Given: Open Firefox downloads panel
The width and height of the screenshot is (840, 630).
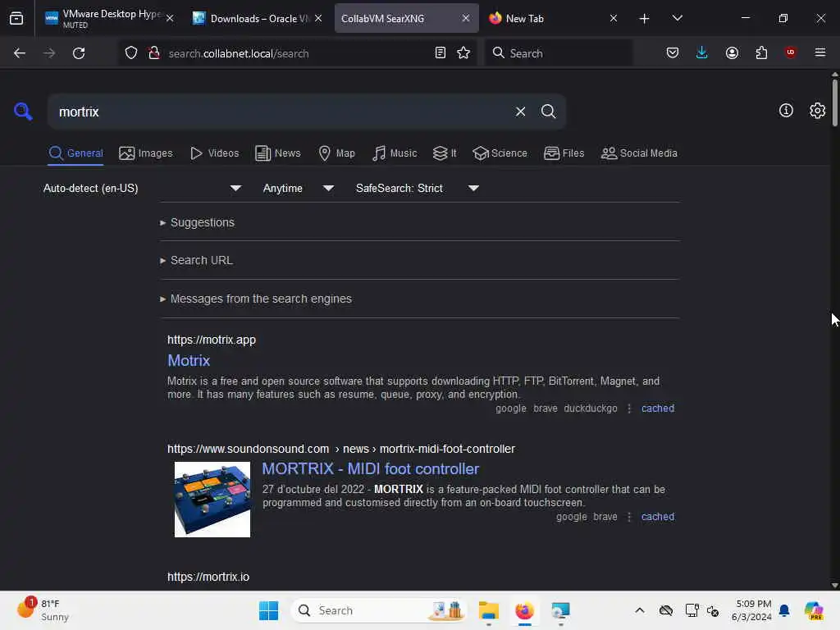Looking at the screenshot, I should pos(702,53).
